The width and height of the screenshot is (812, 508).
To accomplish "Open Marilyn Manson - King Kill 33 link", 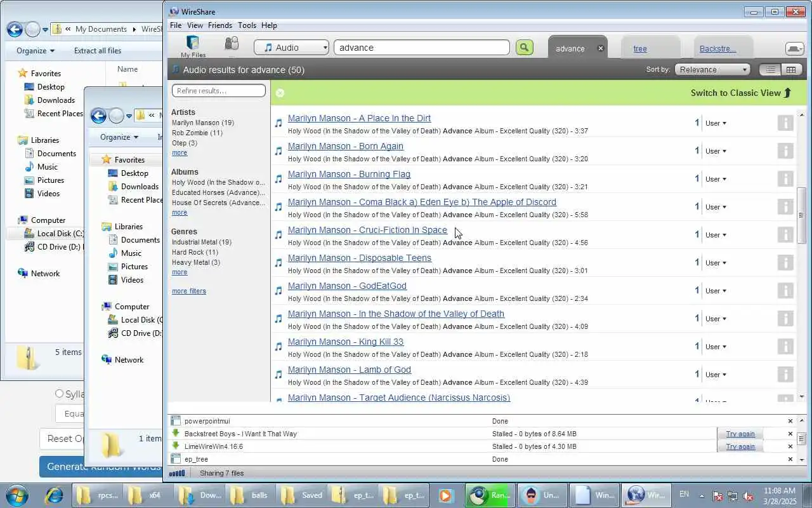I will [346, 342].
